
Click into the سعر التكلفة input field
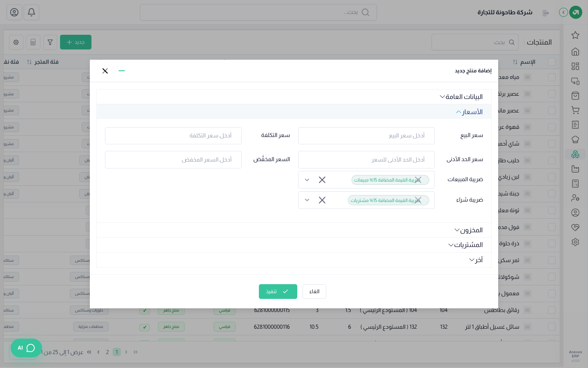173,136
